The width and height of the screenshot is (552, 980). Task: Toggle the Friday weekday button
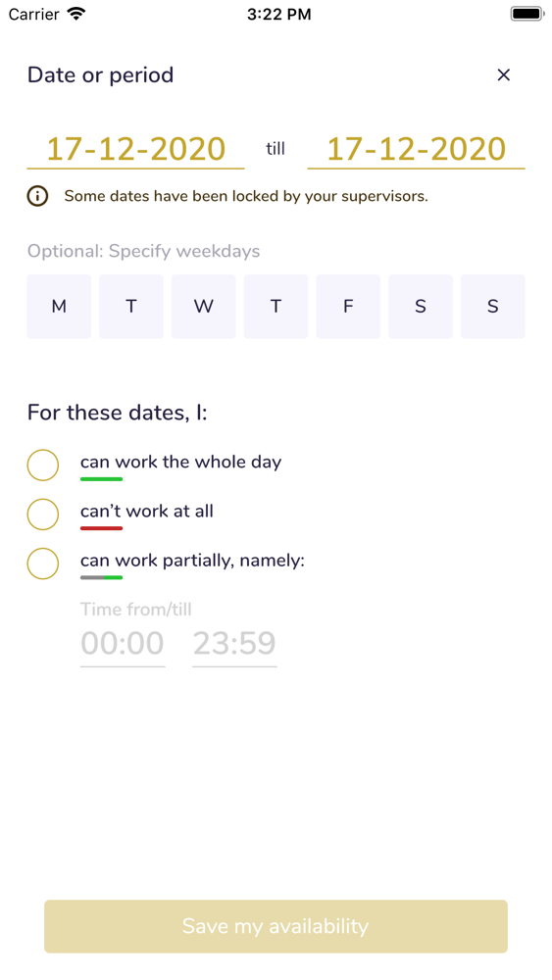348,306
